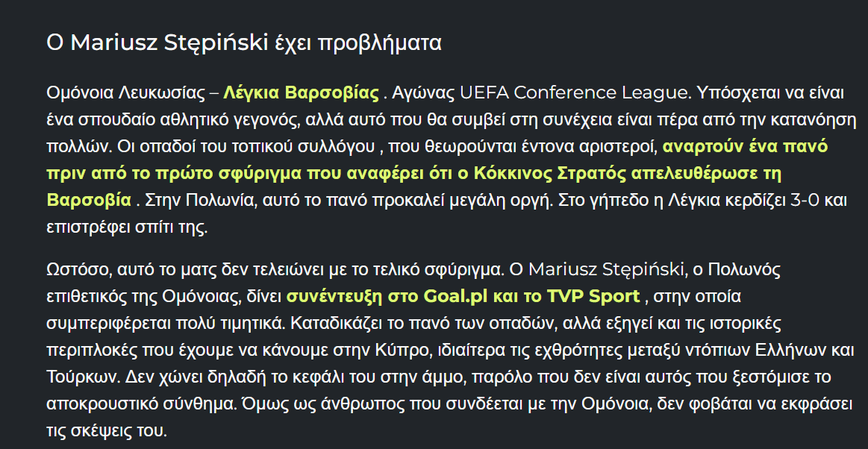
Task: Click the phrase επιστρέφει σπίτι της
Action: tap(127, 227)
